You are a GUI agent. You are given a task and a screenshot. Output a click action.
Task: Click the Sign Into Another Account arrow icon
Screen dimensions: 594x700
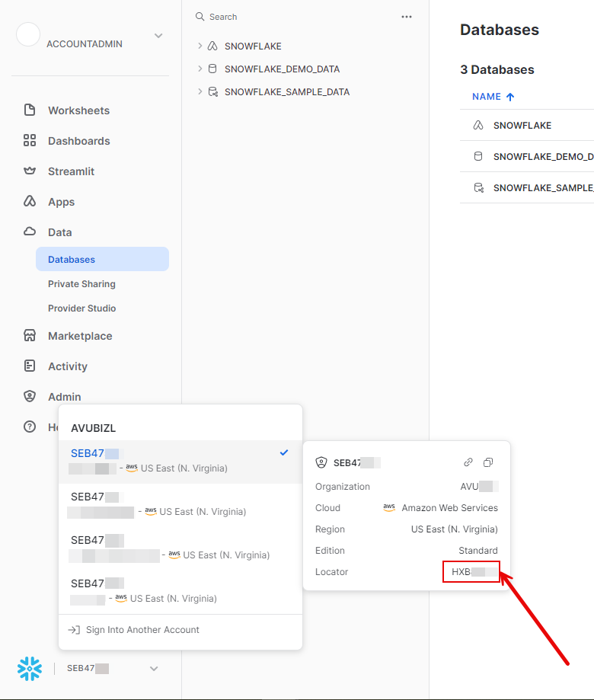[74, 629]
